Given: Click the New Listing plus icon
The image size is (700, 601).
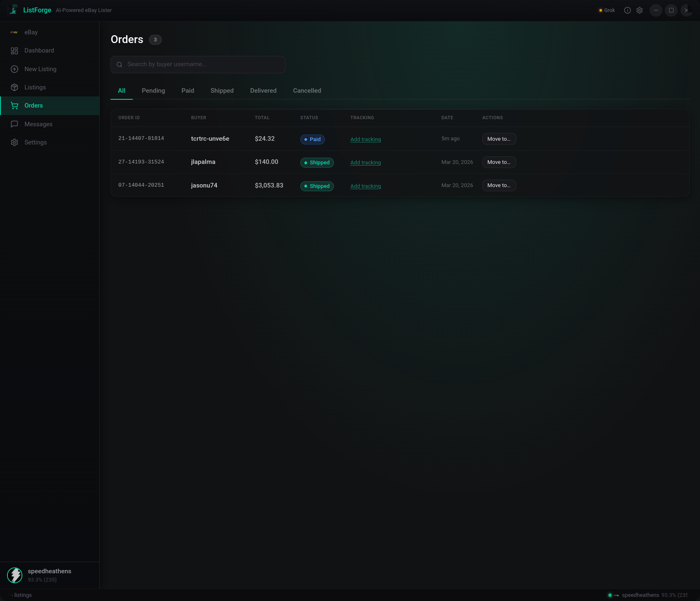Looking at the screenshot, I should (14, 69).
